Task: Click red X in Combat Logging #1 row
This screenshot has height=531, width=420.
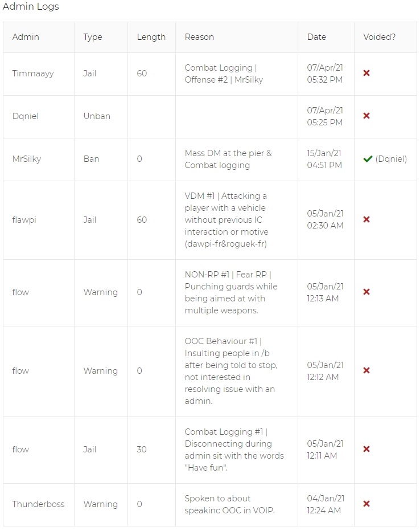Action: click(367, 449)
